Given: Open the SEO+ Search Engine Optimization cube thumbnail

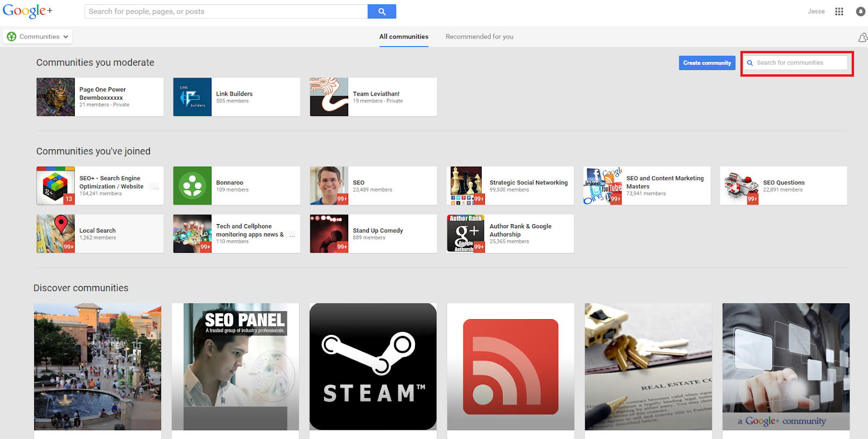Looking at the screenshot, I should [x=55, y=186].
